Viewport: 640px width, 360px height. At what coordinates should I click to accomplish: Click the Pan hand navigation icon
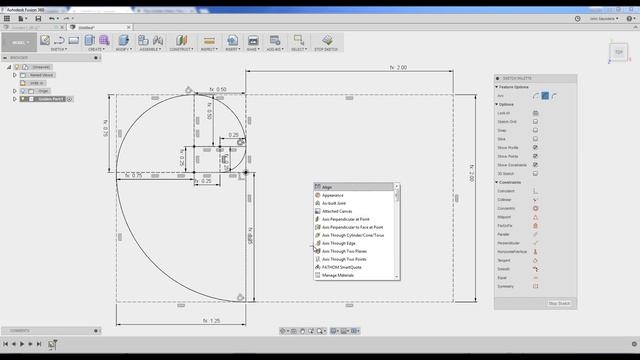302,331
